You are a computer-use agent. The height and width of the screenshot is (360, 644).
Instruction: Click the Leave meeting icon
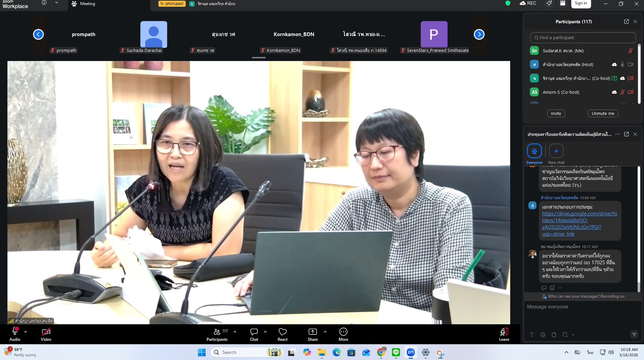tap(504, 332)
